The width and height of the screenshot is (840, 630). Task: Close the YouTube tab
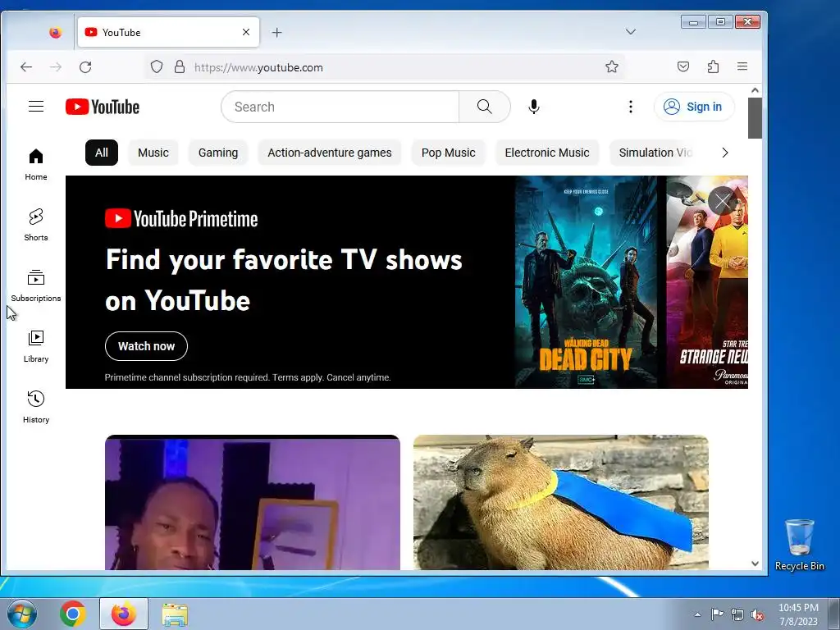246,32
